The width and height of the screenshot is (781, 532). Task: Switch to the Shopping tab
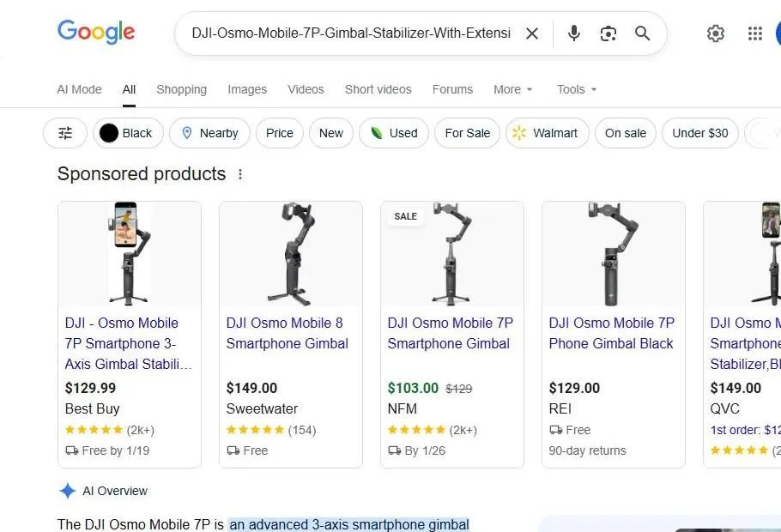click(181, 89)
